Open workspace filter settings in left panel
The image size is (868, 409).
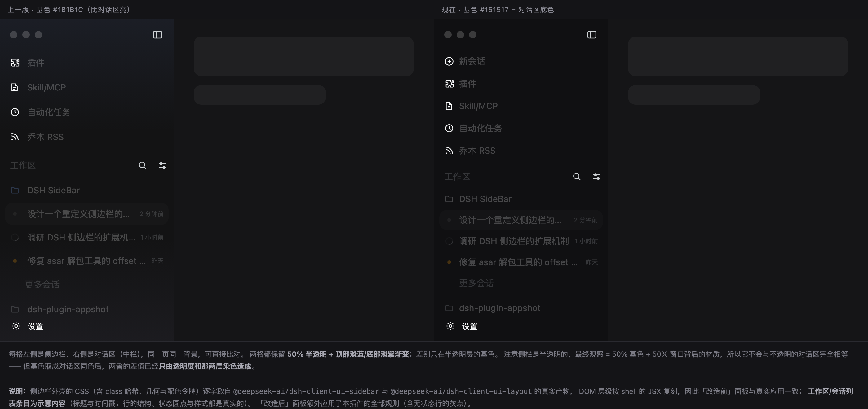(x=162, y=165)
